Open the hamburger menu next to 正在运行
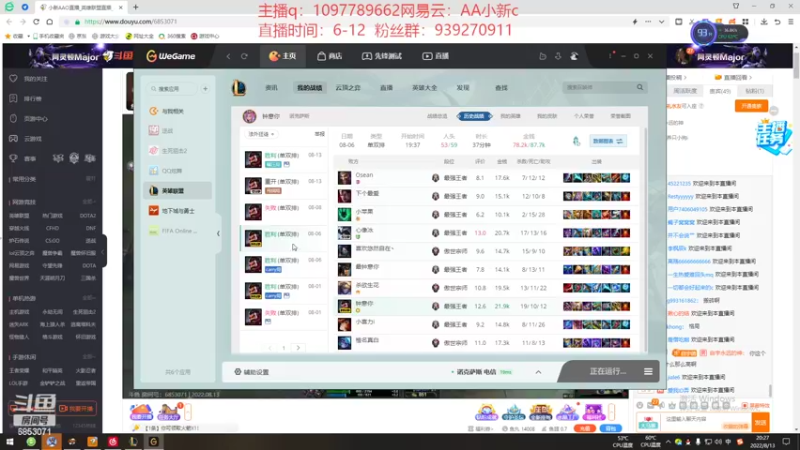Screen dimensions: 800x450 pos(648,371)
